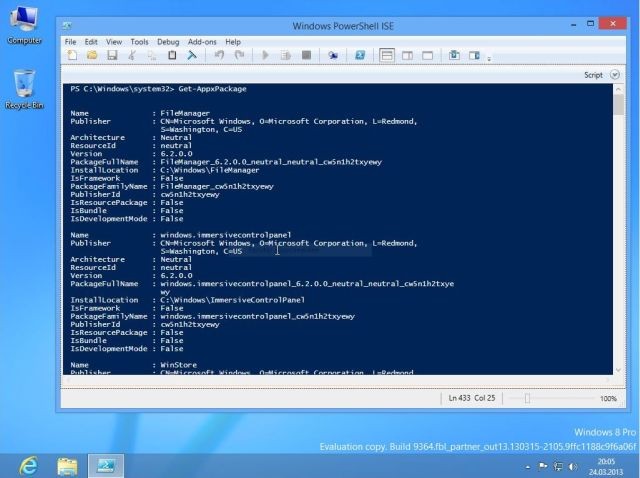Click 'FileManager_cw5n1h2txyewy' family name
The image size is (640, 478).
(x=217, y=186)
